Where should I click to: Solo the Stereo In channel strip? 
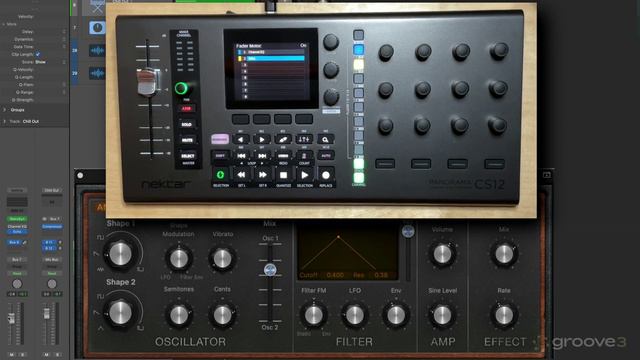(x=22, y=354)
